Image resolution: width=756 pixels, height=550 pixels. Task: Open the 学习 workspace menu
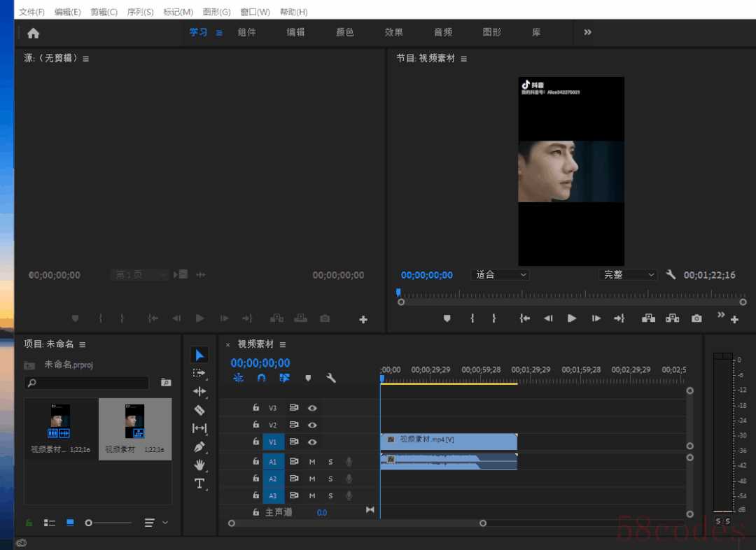click(219, 33)
